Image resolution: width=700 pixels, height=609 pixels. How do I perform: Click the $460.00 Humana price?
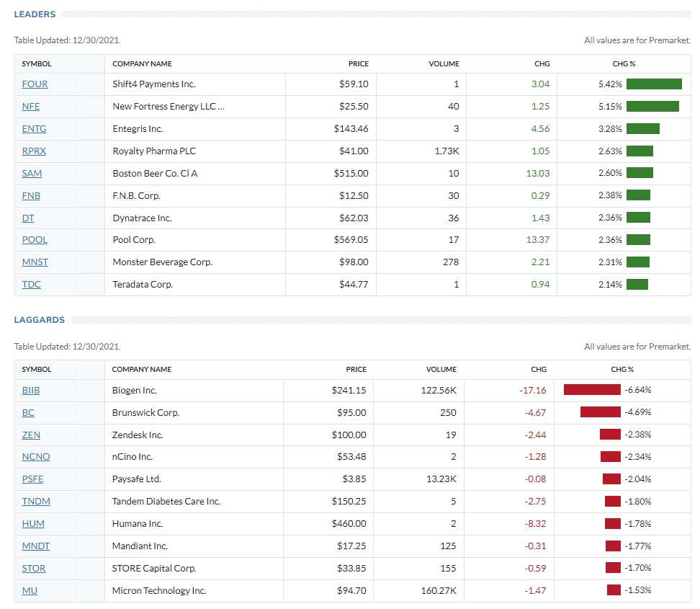(x=349, y=524)
